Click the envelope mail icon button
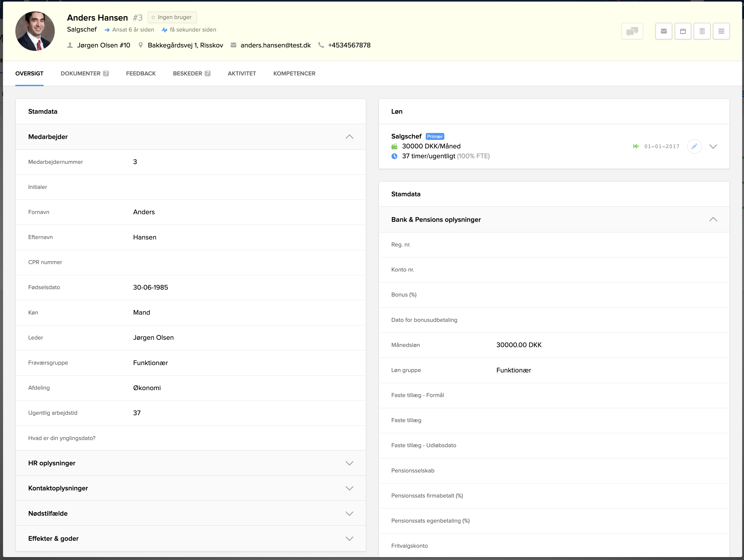This screenshot has width=744, height=560. [664, 31]
